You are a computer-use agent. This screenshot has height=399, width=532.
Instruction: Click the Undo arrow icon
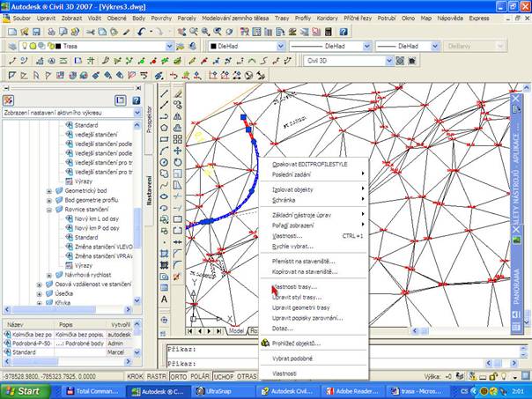tap(142, 32)
